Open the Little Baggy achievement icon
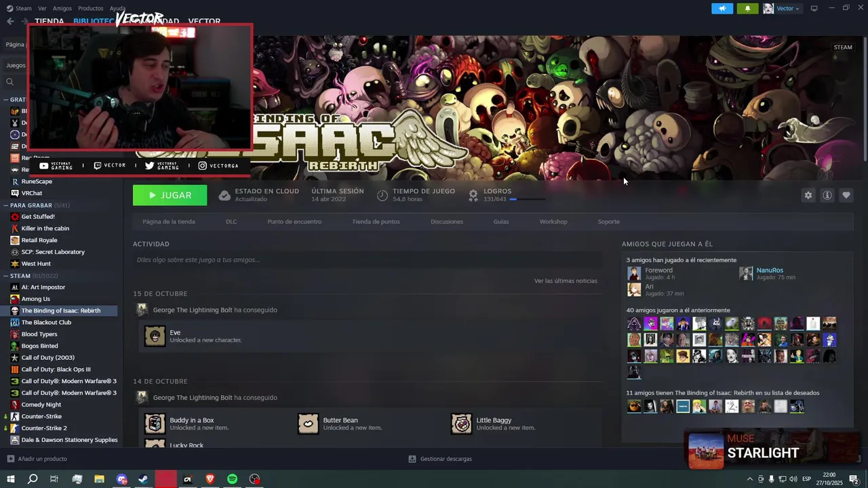 click(462, 424)
